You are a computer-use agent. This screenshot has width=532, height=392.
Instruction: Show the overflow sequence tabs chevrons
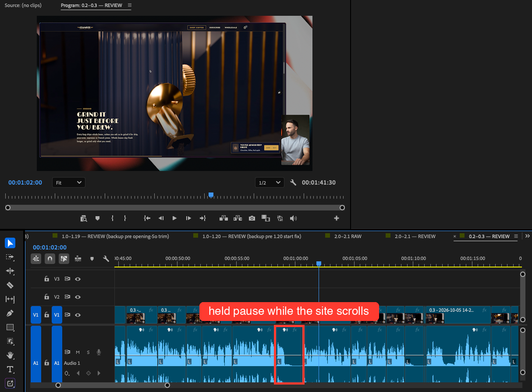click(528, 236)
